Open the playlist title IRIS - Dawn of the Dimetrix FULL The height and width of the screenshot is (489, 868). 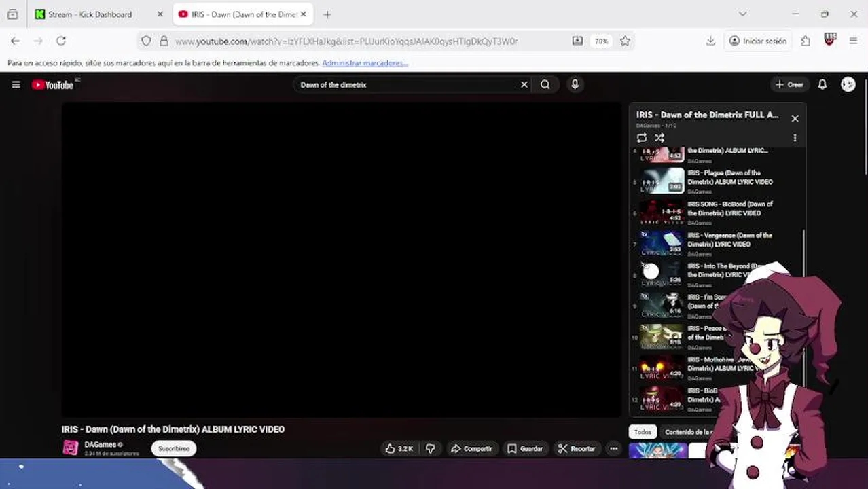707,115
